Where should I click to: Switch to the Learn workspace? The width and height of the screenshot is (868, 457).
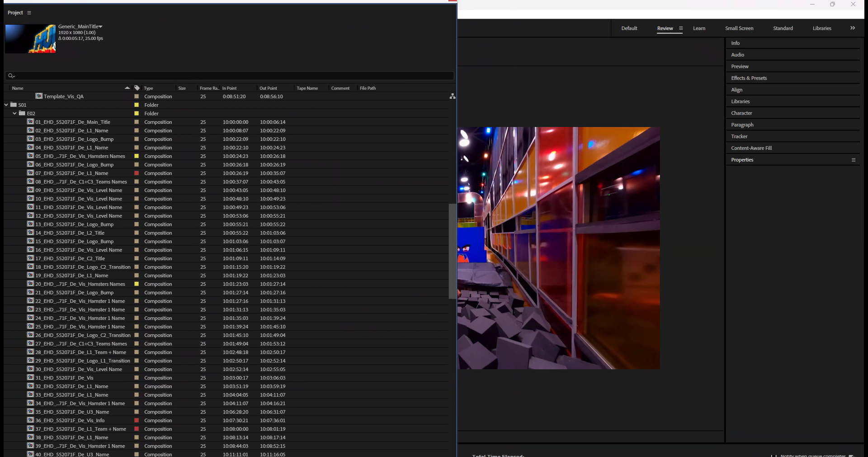tap(699, 28)
